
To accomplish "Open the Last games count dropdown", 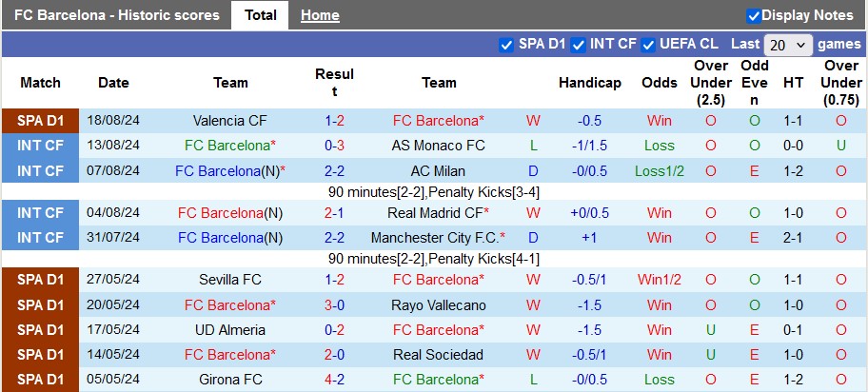I will coord(788,45).
